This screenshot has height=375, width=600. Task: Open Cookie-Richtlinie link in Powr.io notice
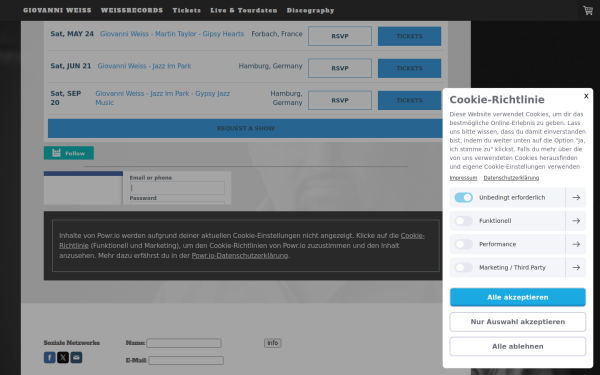[x=242, y=240]
